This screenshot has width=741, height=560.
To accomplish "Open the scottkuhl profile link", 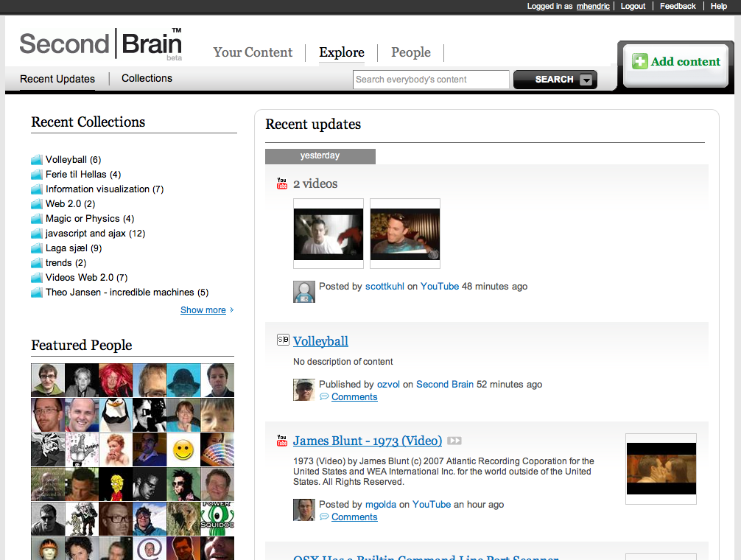I will point(384,287).
